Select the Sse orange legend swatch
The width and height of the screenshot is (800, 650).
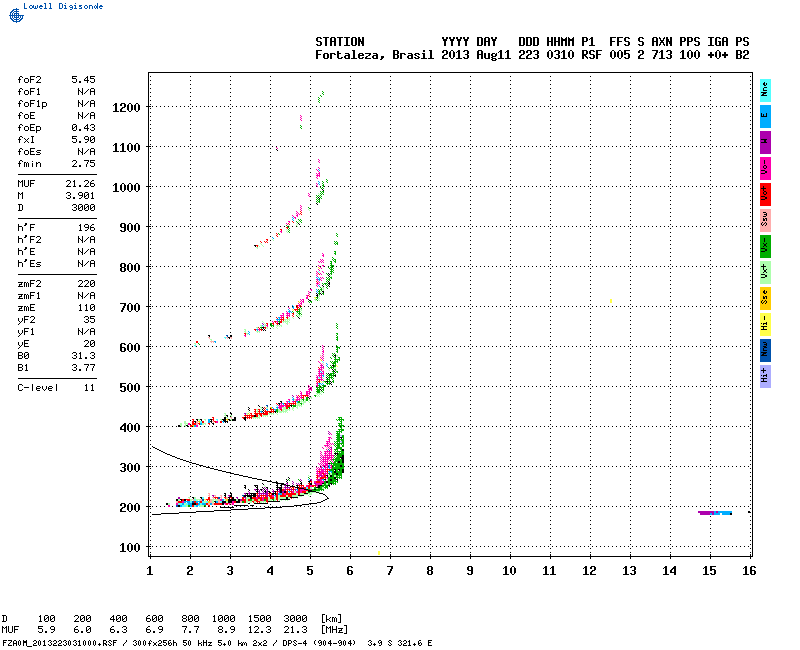pos(765,298)
